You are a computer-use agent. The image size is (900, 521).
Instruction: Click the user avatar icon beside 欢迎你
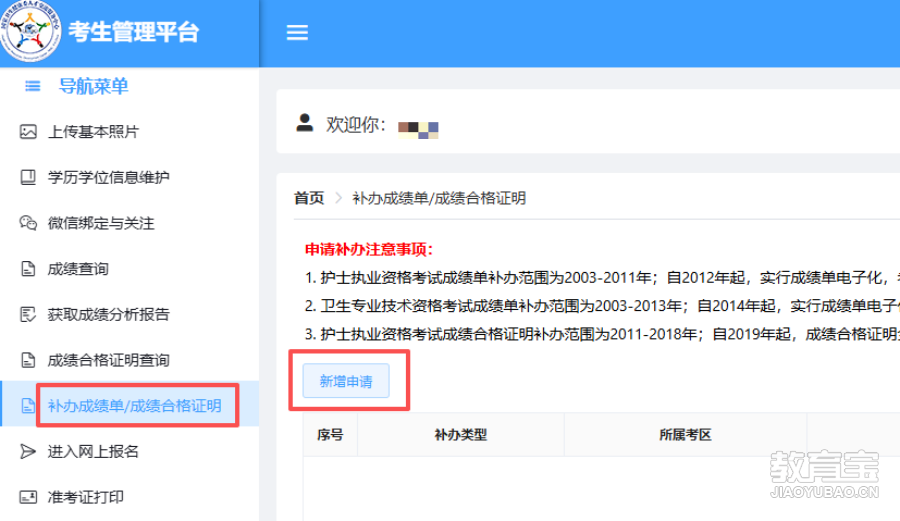coord(305,122)
